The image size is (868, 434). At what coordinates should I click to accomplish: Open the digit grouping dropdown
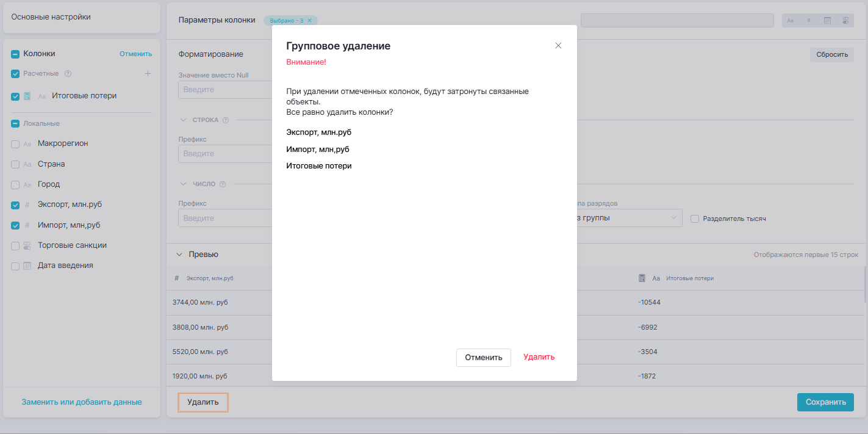628,218
